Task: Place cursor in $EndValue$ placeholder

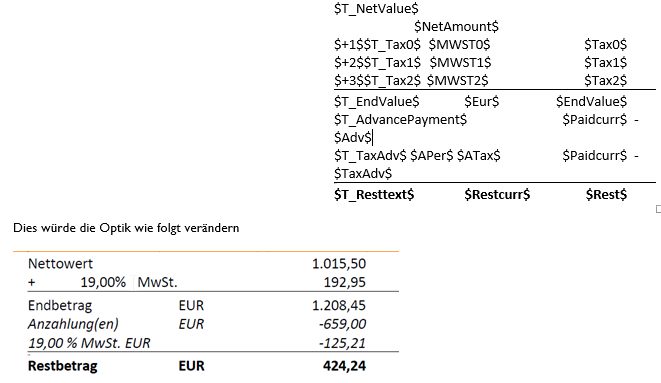Action: tap(591, 102)
